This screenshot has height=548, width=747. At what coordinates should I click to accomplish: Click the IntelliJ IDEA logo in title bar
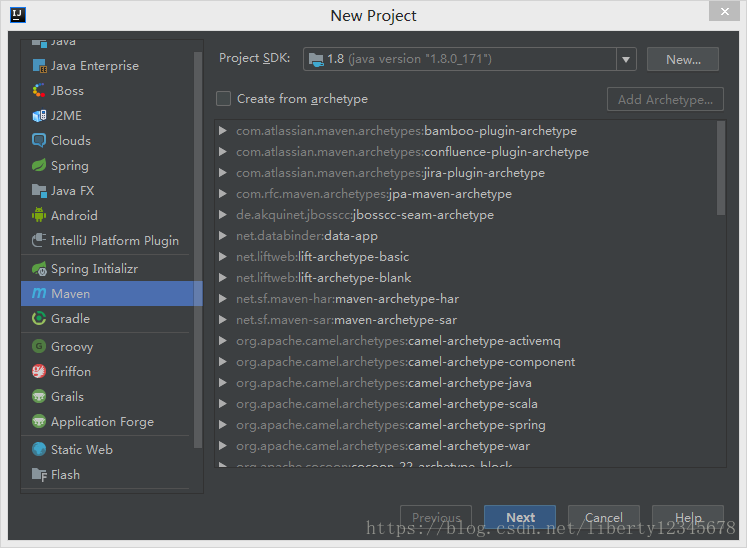[18, 15]
